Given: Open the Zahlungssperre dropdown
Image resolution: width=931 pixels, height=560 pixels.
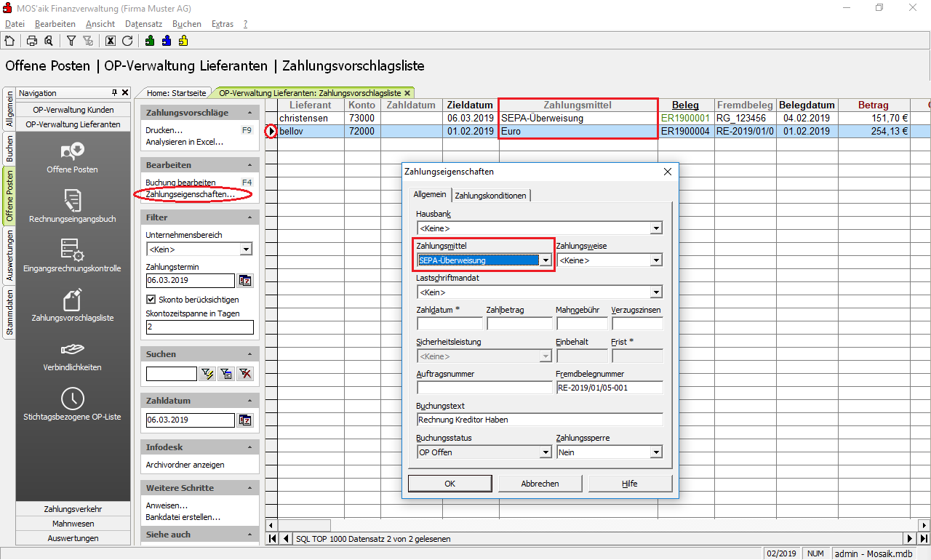Looking at the screenshot, I should [x=656, y=452].
